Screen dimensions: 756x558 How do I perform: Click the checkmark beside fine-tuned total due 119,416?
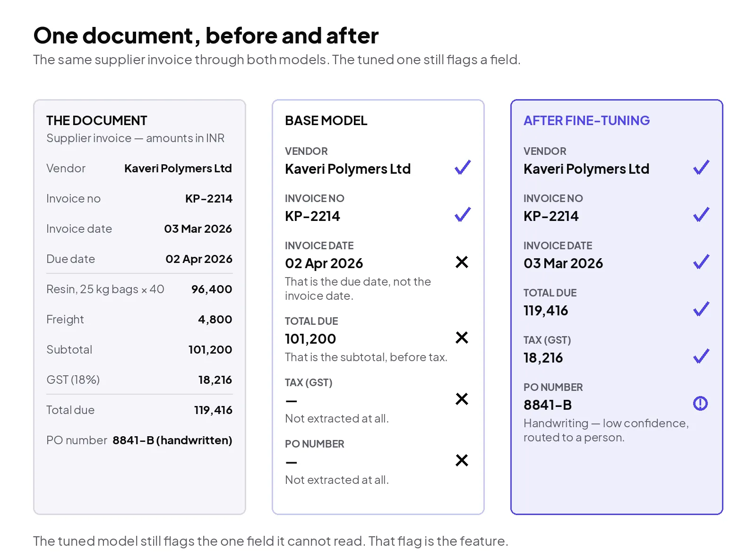tap(701, 309)
